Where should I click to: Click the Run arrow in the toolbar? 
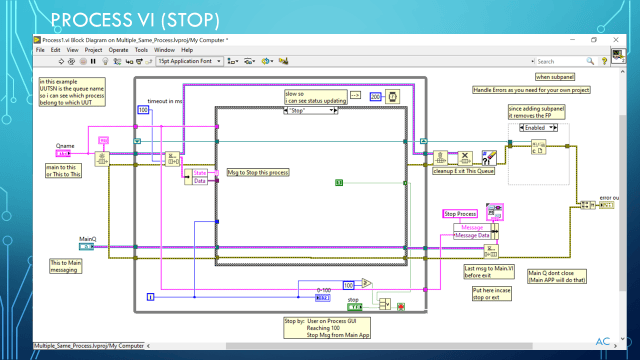pos(61,61)
